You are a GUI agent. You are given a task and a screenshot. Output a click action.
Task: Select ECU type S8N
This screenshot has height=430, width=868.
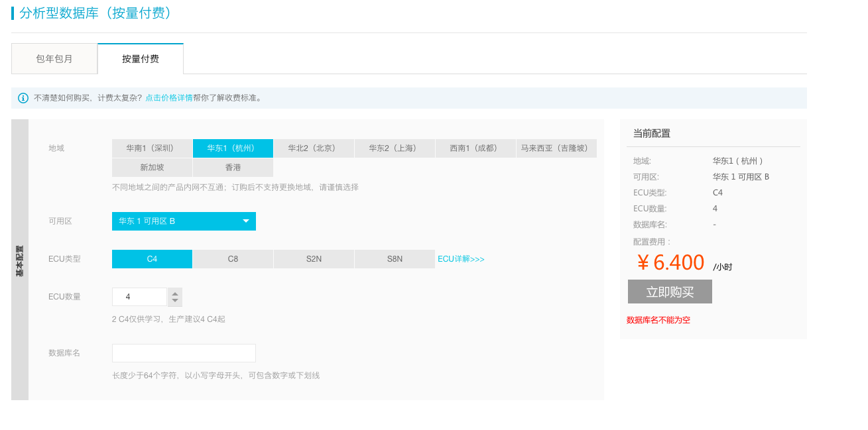coord(395,259)
